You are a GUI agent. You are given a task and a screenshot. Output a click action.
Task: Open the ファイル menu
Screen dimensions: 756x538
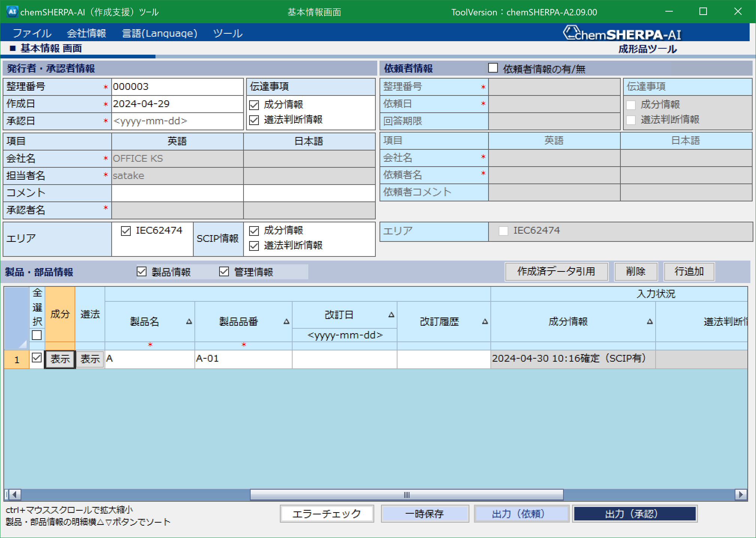pos(32,33)
